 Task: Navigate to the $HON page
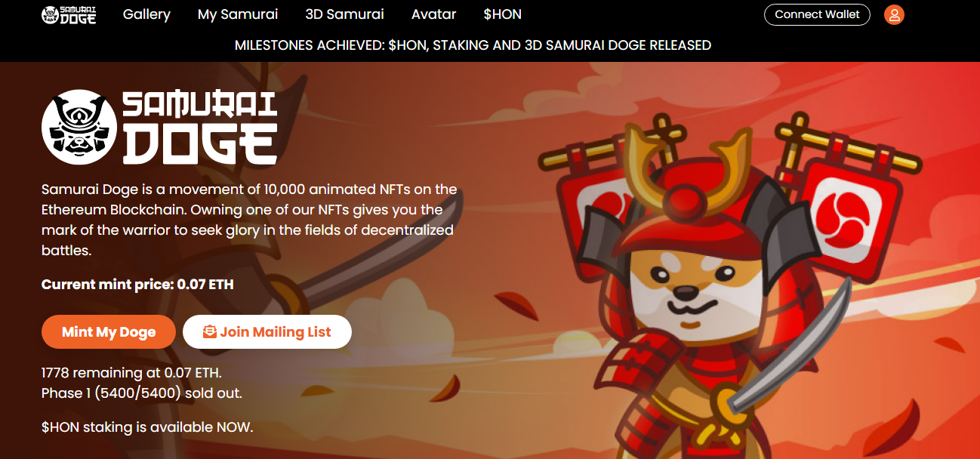pos(503,14)
